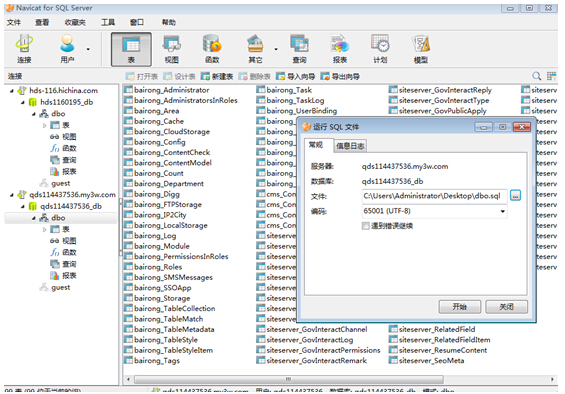
Task: Select the 用户 user toolbar icon
Action: pos(67,49)
